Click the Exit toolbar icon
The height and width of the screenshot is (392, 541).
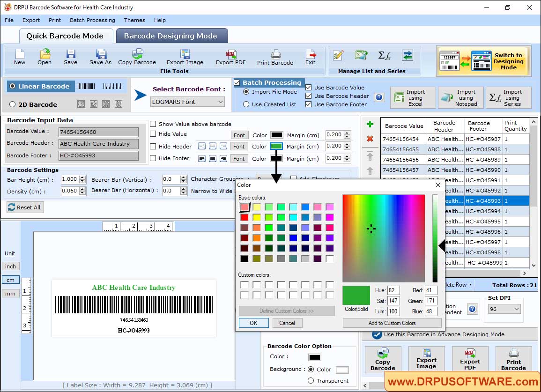tap(310, 57)
